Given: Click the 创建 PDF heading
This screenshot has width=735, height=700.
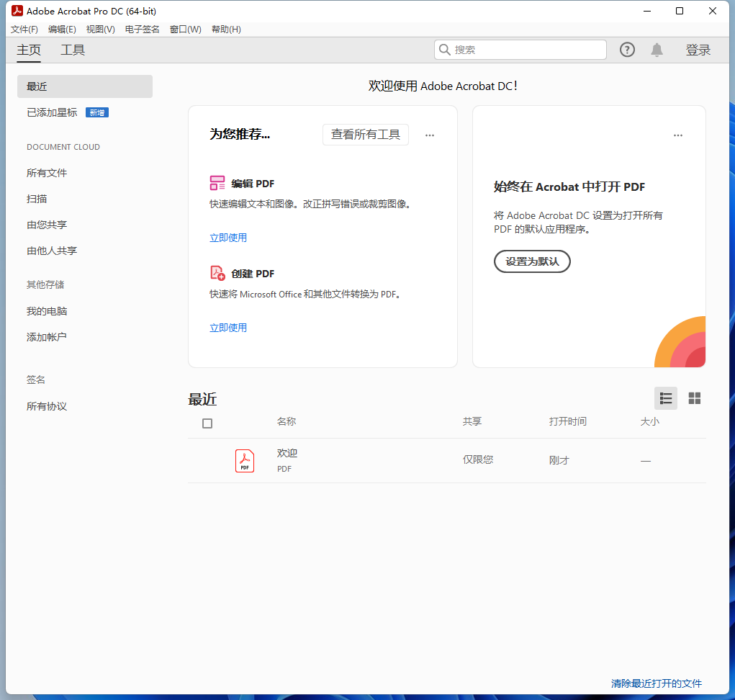Looking at the screenshot, I should [253, 274].
